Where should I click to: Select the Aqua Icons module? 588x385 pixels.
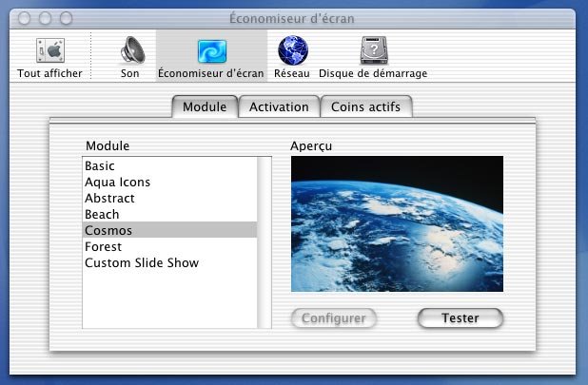point(169,182)
